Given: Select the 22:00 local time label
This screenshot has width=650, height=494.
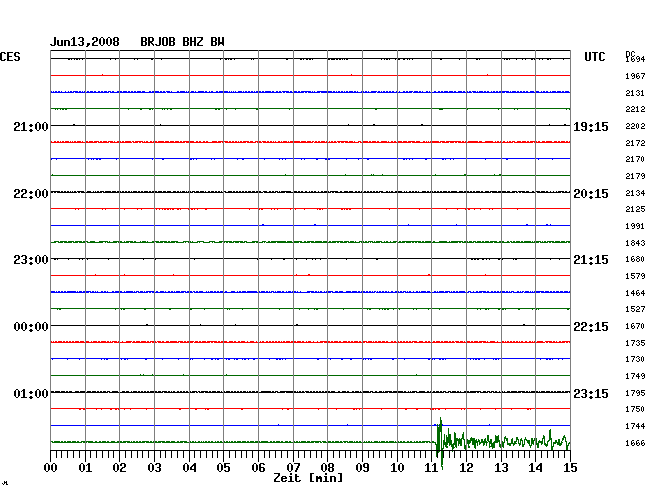Looking at the screenshot, I should point(31,194).
